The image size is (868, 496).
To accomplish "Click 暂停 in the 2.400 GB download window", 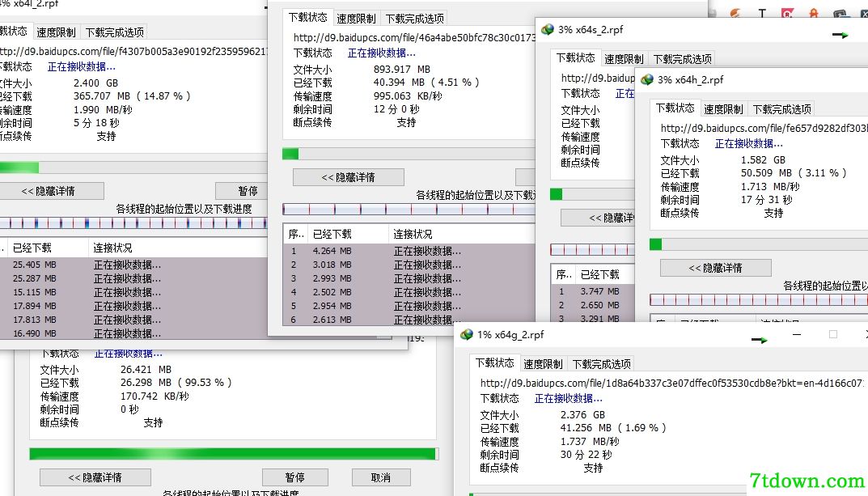I will (x=248, y=191).
